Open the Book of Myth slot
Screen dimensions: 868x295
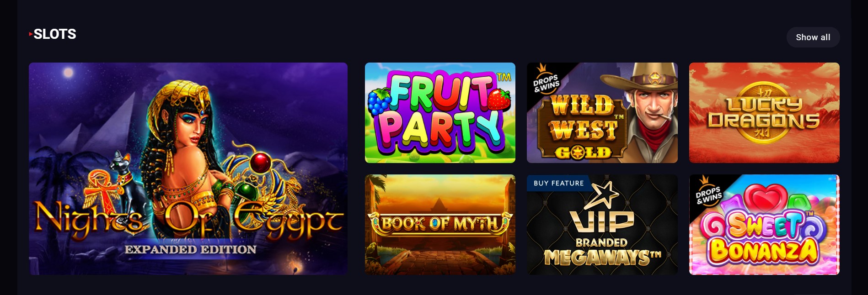coord(440,225)
